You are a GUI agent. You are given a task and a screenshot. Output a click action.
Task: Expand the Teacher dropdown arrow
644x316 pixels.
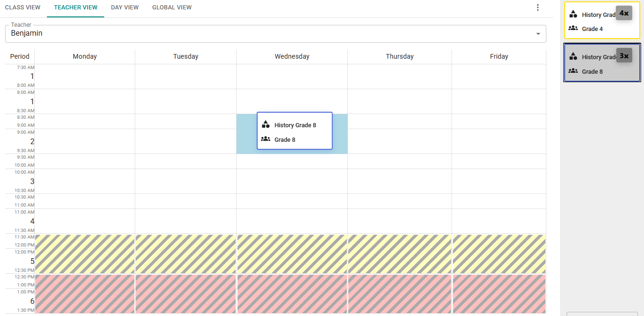[x=538, y=34]
